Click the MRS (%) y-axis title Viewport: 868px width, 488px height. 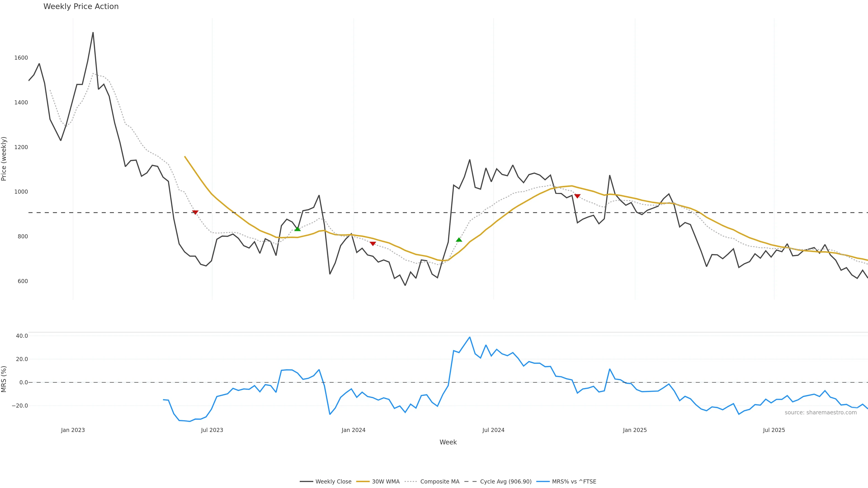tap(4, 379)
